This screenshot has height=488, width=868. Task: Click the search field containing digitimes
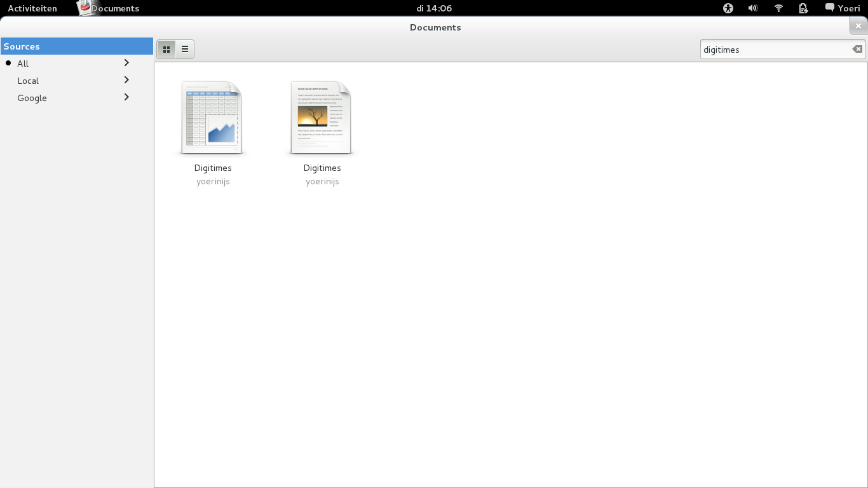[783, 49]
